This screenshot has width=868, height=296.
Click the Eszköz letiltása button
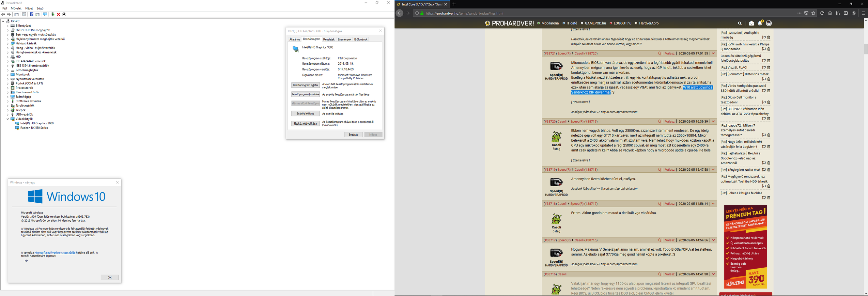coord(305,114)
